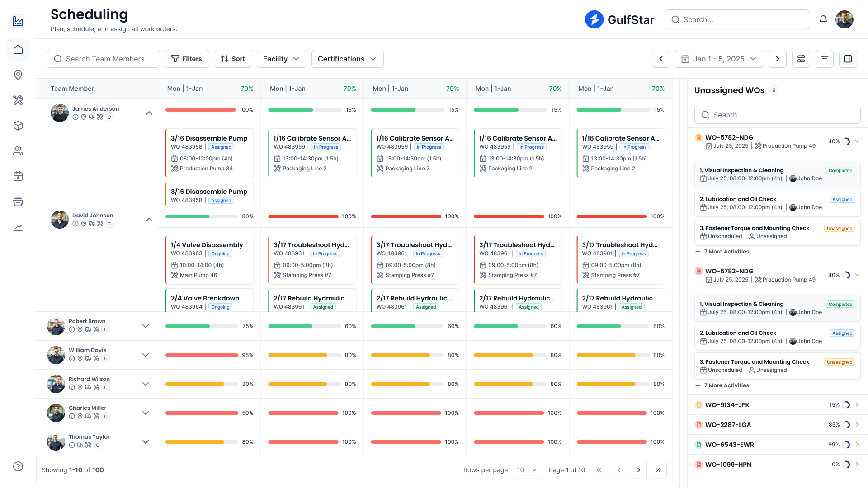
Task: Open the help question mark icon
Action: [18, 466]
